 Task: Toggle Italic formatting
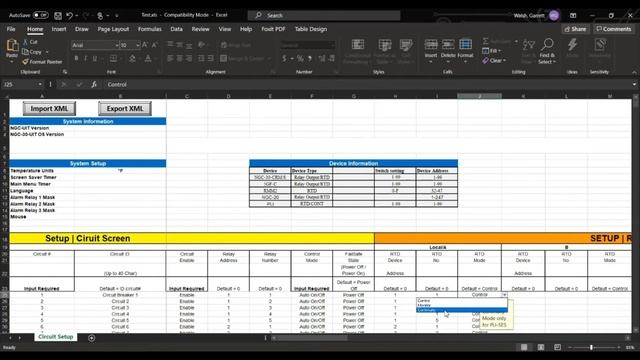(85, 59)
